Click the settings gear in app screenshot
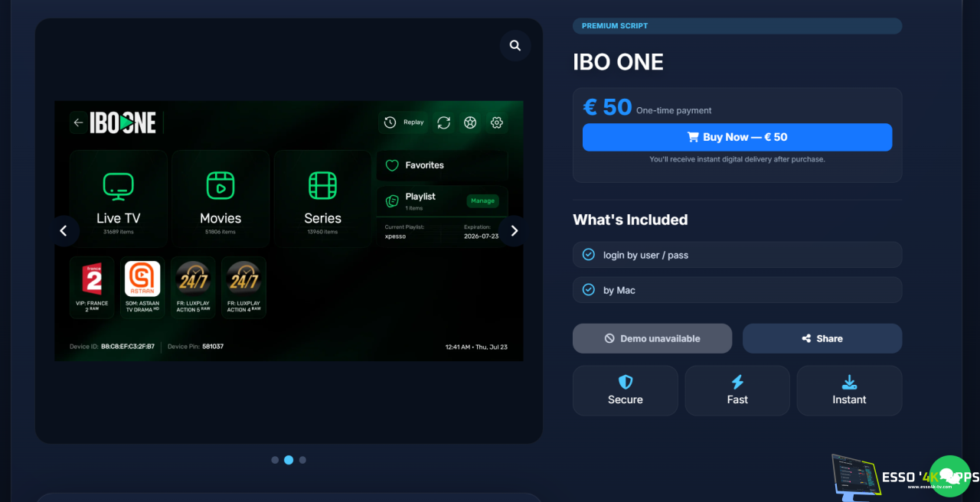980x502 pixels. [x=497, y=122]
